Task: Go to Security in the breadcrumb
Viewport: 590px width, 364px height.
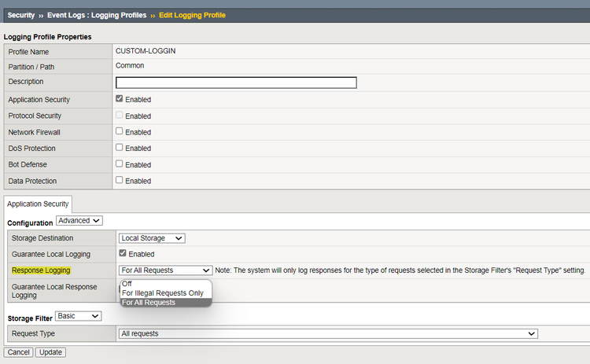Action: (x=20, y=16)
